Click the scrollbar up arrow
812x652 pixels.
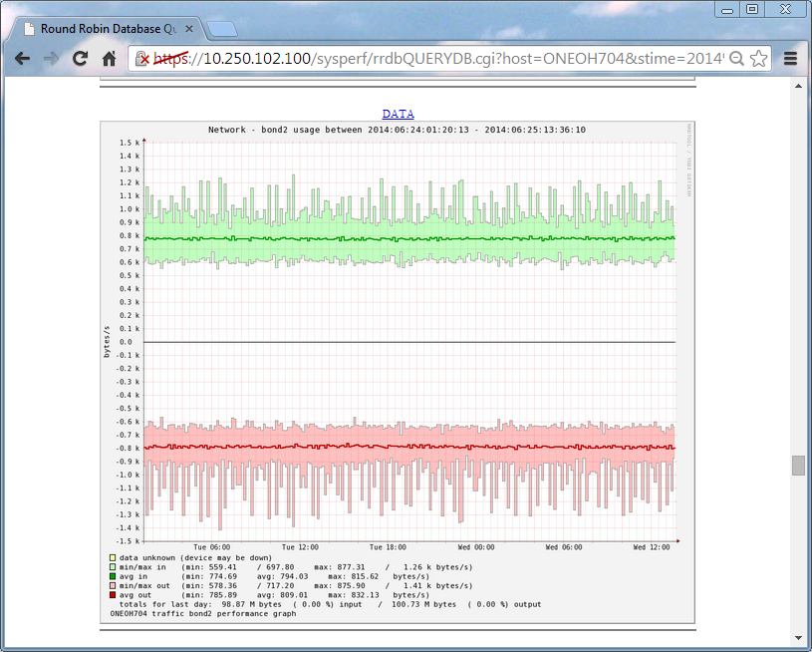click(x=796, y=88)
